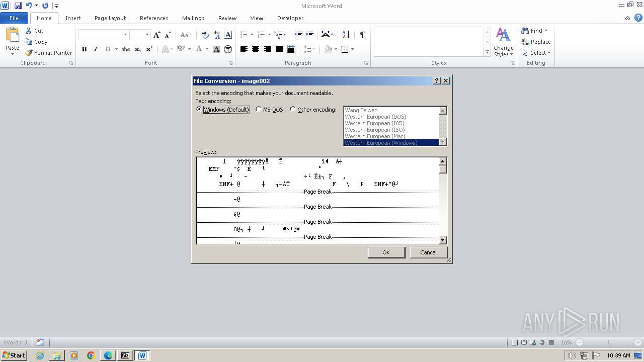Open the File tab
This screenshot has width=644, height=362.
click(14, 18)
